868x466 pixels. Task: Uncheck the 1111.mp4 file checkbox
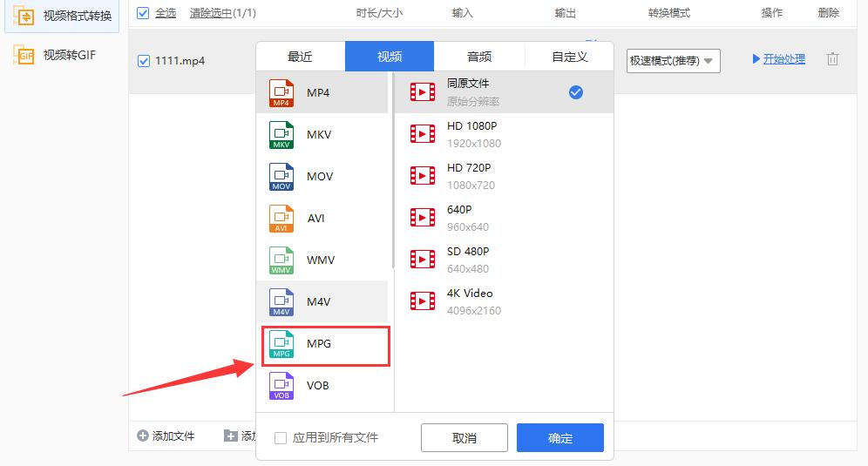(144, 61)
